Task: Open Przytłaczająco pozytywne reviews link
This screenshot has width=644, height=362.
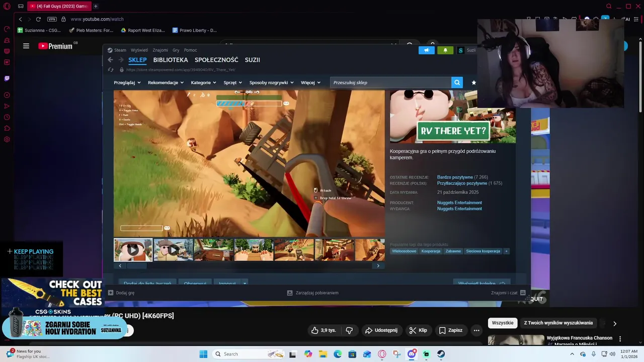Action: coord(462,184)
